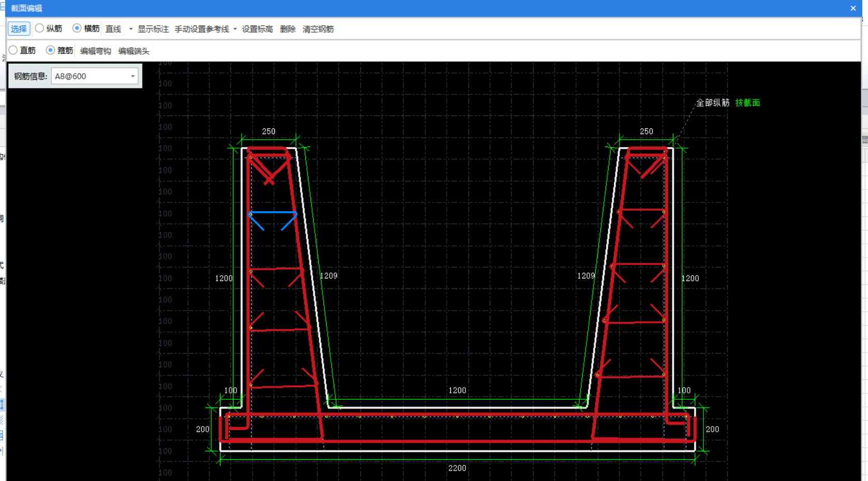Viewport: 868px width, 481px height.
Task: Open the 手动设置参考线 dropdown
Action: (235, 29)
